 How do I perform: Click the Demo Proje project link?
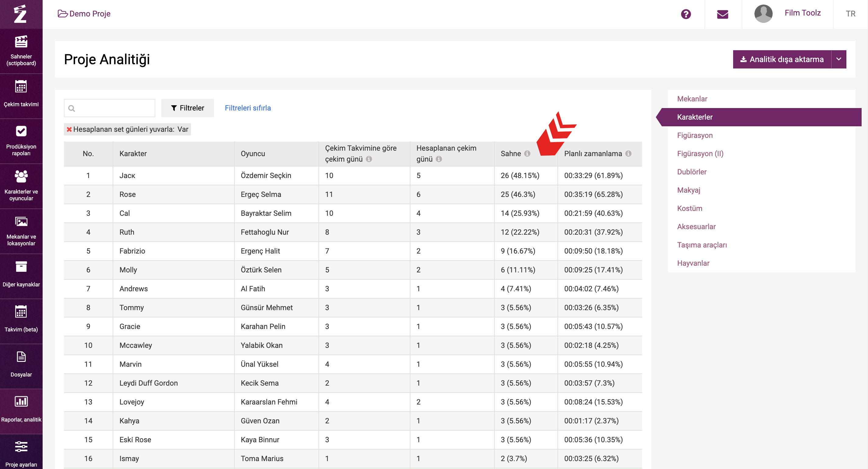tap(84, 14)
